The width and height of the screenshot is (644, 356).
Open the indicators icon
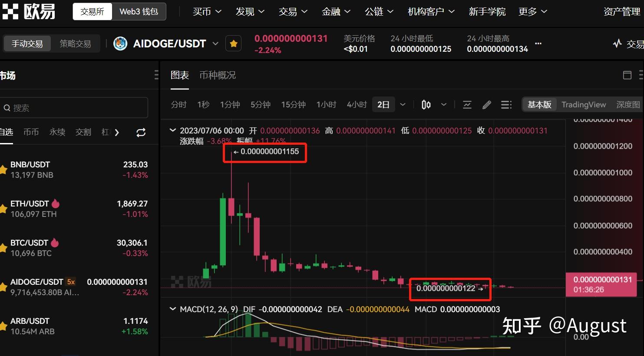[x=467, y=105]
